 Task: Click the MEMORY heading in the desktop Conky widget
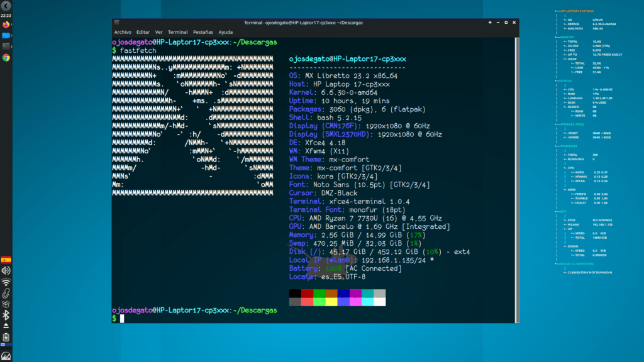pos(567,37)
